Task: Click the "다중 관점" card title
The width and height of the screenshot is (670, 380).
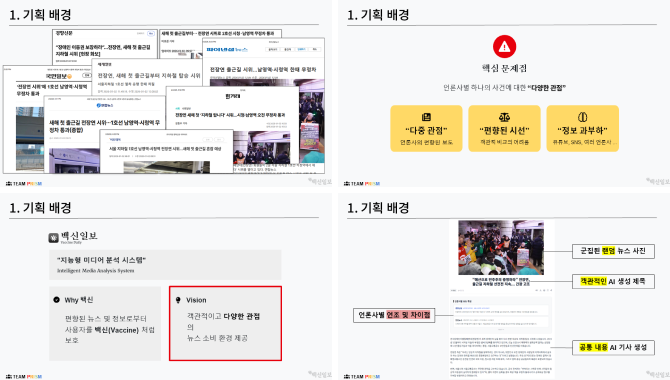Action: [426, 130]
